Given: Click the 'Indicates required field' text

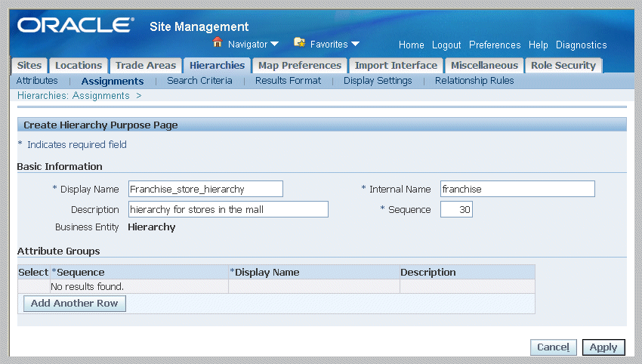Looking at the screenshot, I should (x=76, y=144).
